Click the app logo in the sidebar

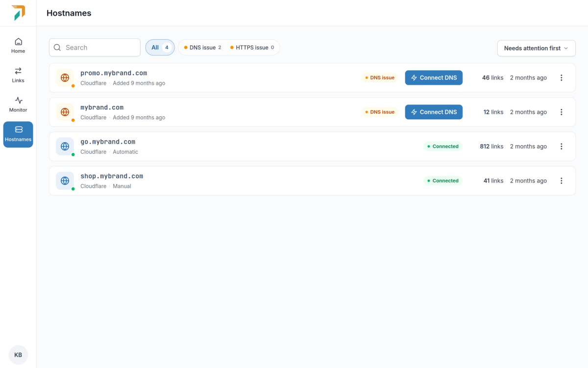click(18, 13)
